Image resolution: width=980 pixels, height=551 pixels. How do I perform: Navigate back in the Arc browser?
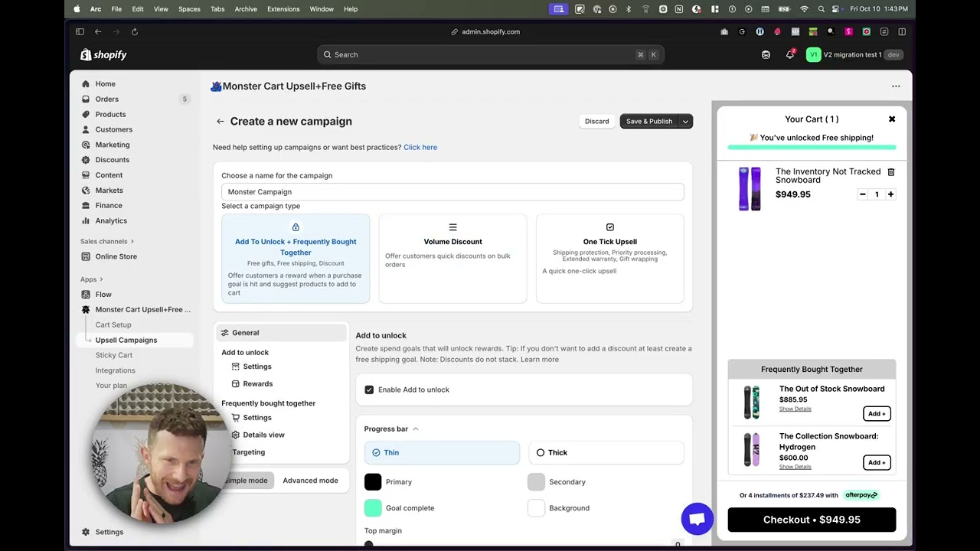[x=98, y=31]
